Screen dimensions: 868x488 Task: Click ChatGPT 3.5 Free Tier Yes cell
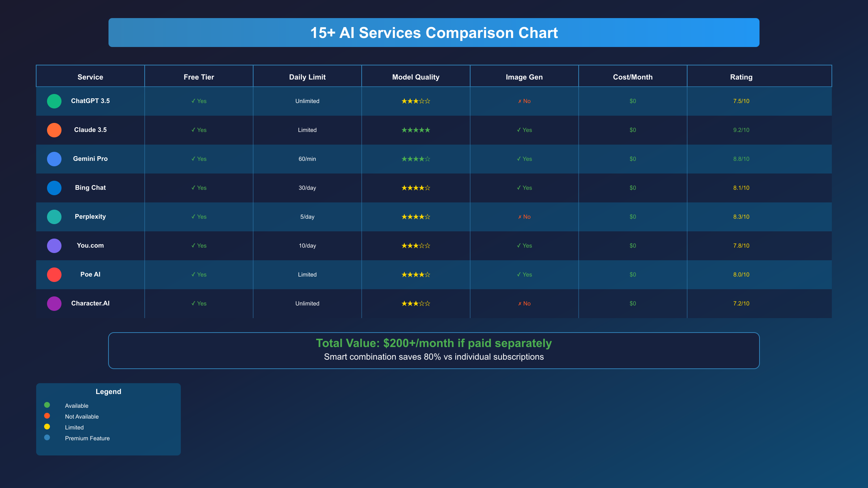[x=199, y=101]
